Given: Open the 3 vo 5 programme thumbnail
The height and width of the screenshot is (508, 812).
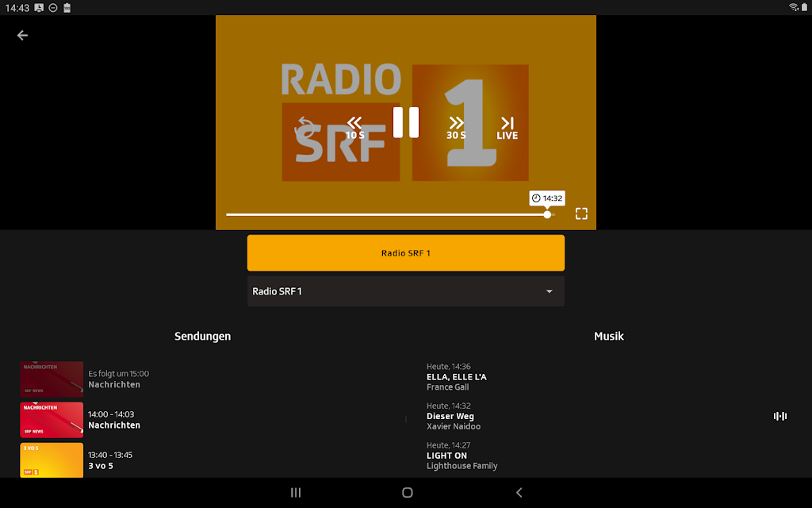Looking at the screenshot, I should coord(52,460).
